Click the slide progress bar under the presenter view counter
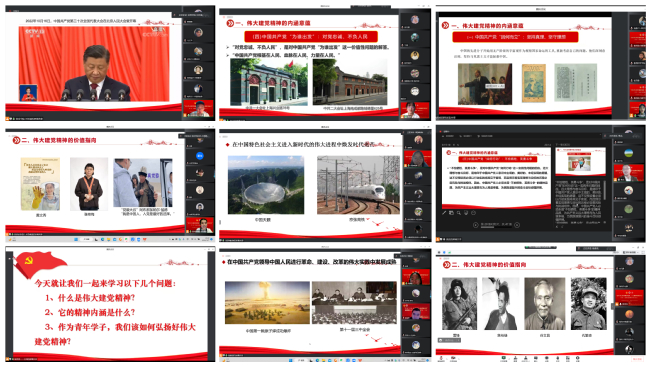Screen dimensions: 648x365 [496, 227]
